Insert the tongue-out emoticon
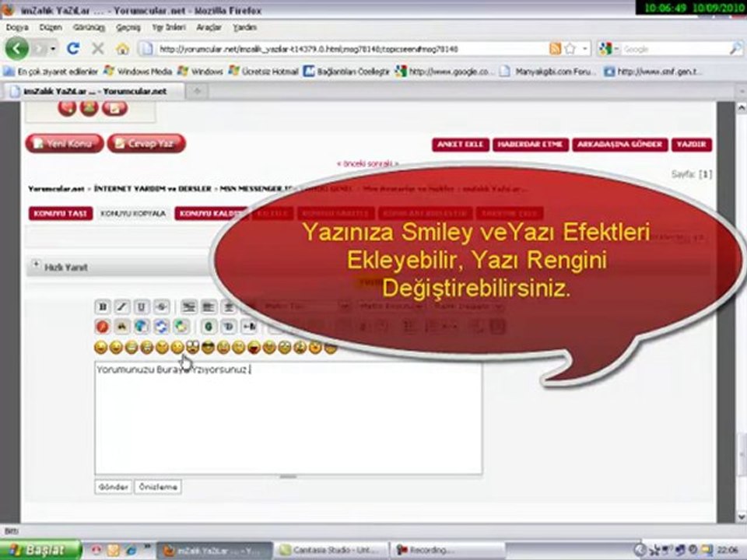This screenshot has height=560, width=747. (x=254, y=348)
